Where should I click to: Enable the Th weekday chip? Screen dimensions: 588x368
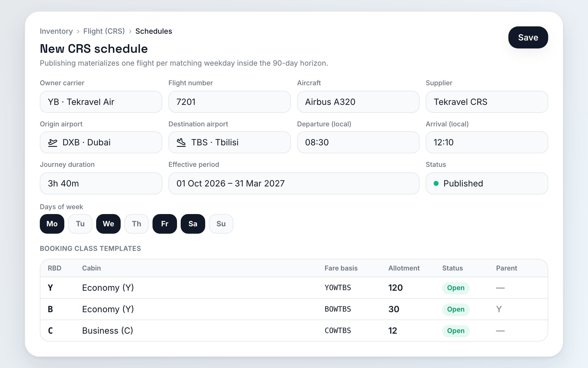tap(137, 224)
